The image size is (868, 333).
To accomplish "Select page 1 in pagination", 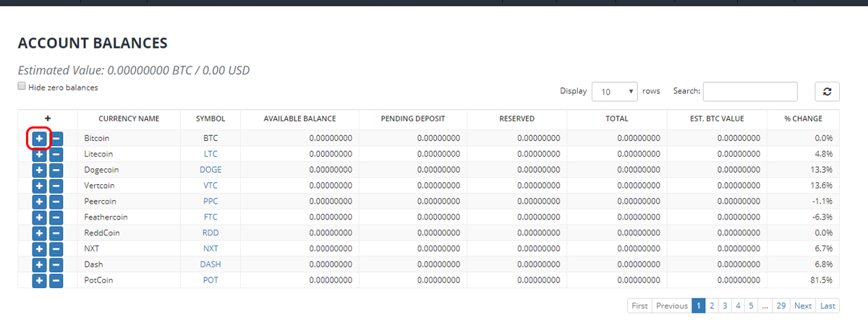I will 699,306.
